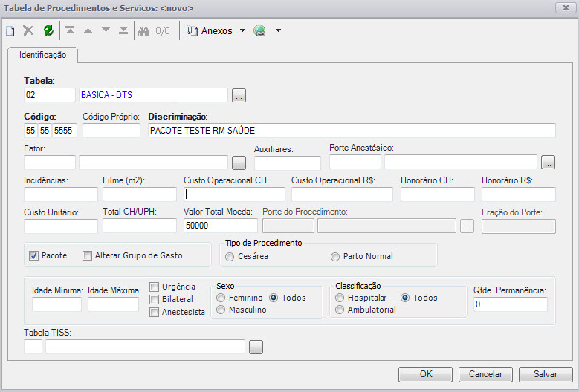Click the Tabela TISS code field
579x392 pixels.
(33, 347)
